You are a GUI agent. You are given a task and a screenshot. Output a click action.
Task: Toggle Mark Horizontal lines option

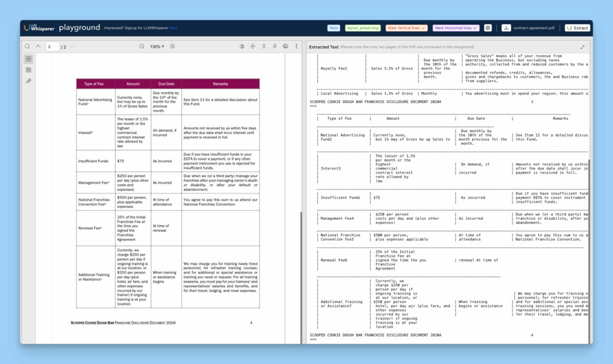[456, 28]
